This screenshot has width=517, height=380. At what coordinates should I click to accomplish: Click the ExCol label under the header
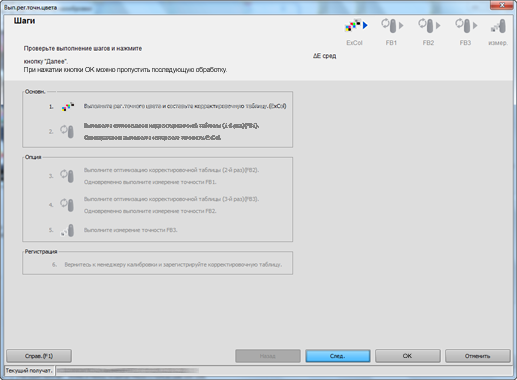pos(354,43)
